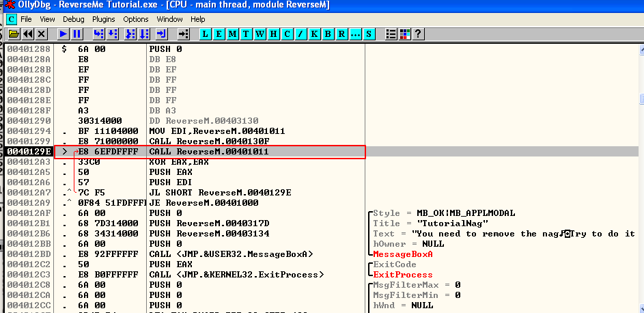Open the Help menu
Screen dimensions: 644x313
[197, 19]
